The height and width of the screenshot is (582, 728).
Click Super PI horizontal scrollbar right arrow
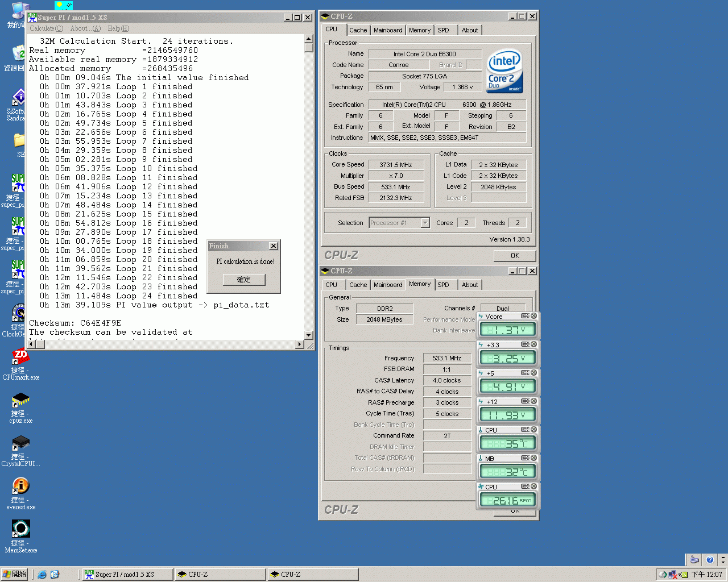300,344
